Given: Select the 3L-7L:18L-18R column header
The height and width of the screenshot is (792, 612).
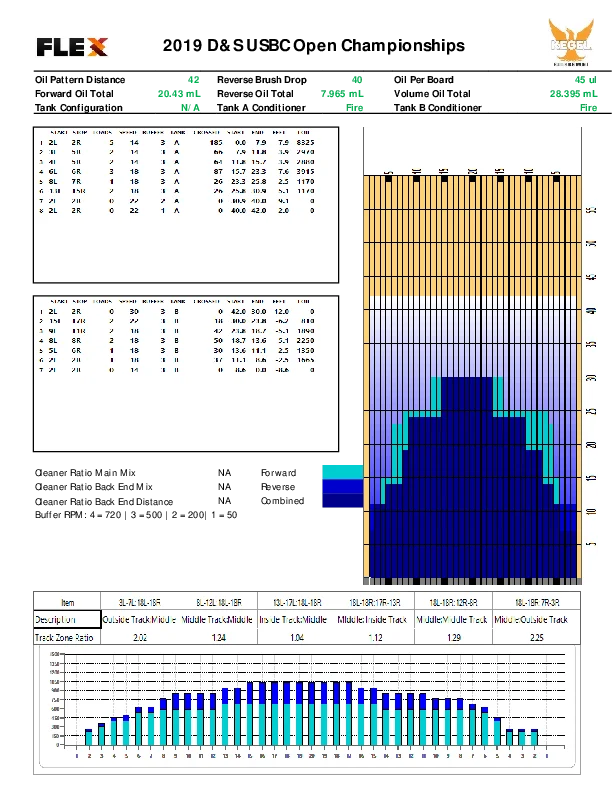Looking at the screenshot, I should click(x=140, y=603).
